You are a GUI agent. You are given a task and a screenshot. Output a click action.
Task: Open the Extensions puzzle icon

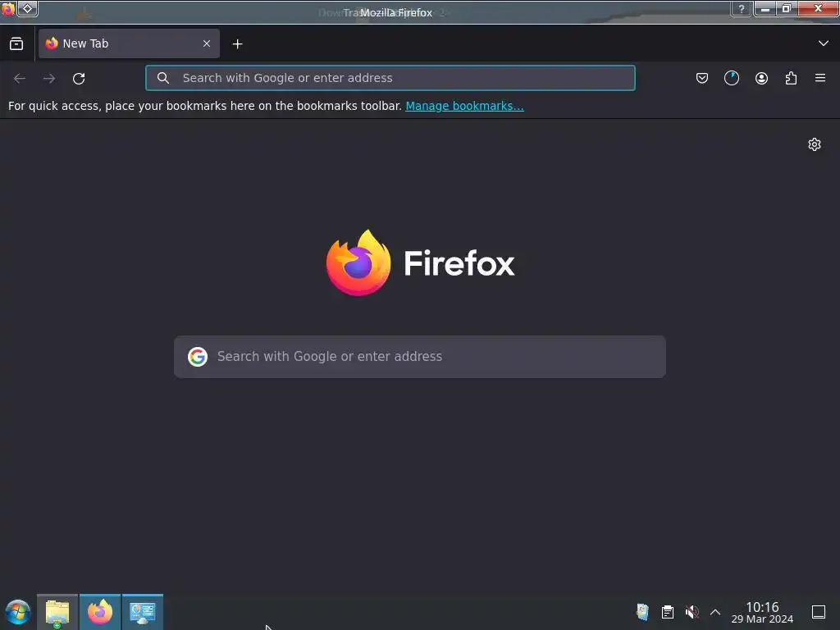coord(791,78)
